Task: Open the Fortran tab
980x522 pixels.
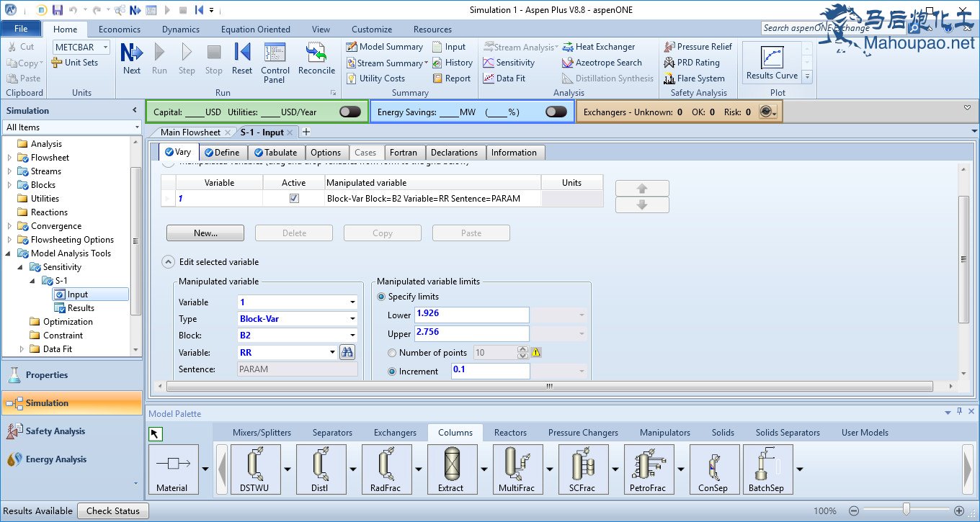Action: (404, 153)
